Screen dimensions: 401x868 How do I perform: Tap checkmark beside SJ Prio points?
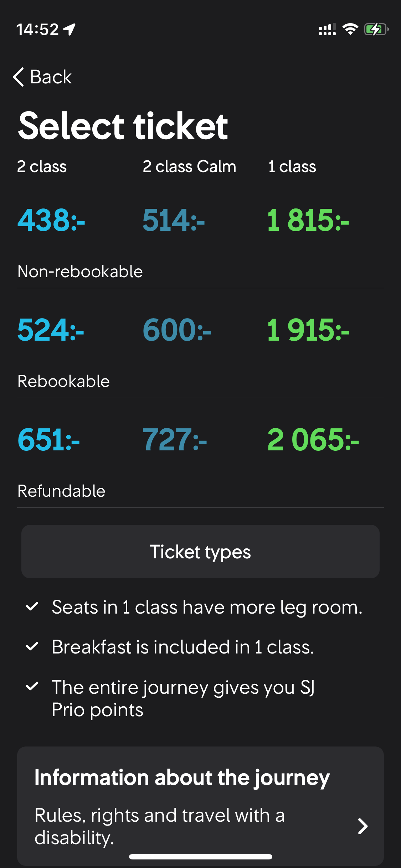(x=32, y=686)
